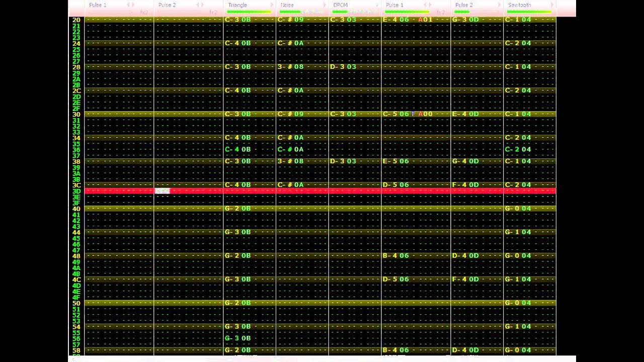Viewport: 644px width, 362px height.
Task: Select Sawtooth note G-0 04 in row 50
Action: point(518,303)
